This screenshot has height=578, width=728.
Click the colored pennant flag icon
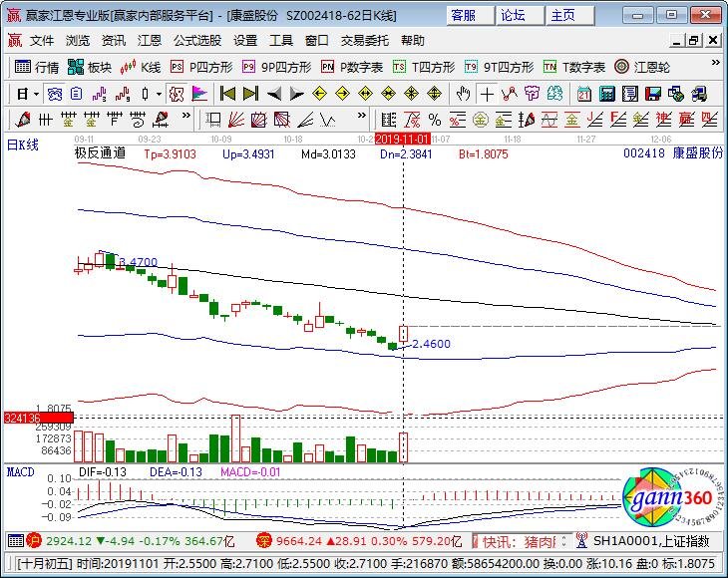click(x=199, y=94)
